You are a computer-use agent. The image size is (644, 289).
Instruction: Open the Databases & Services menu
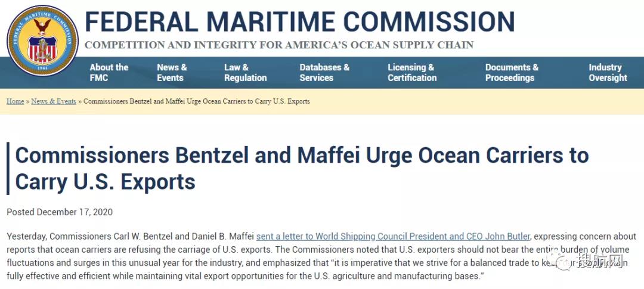tap(324, 73)
